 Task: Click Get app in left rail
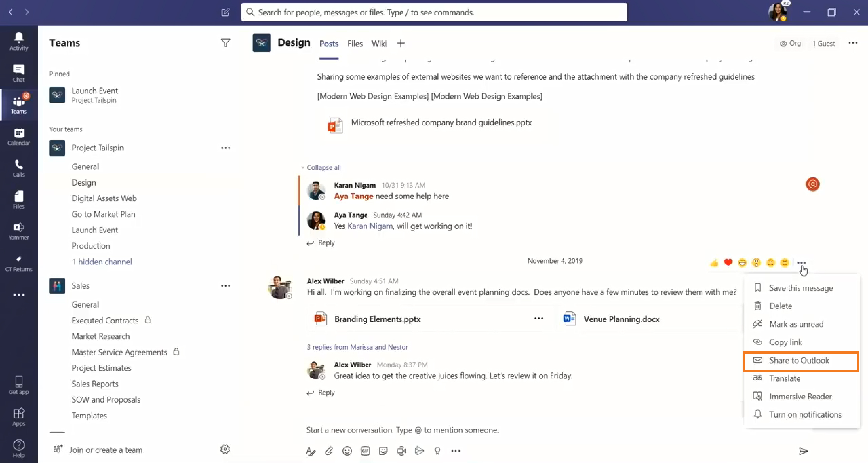pyautogui.click(x=19, y=385)
